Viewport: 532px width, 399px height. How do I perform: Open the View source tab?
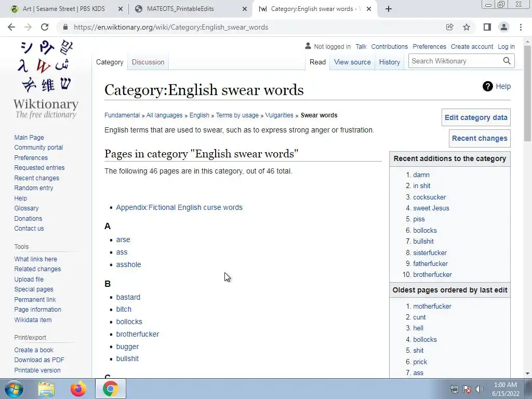[352, 62]
